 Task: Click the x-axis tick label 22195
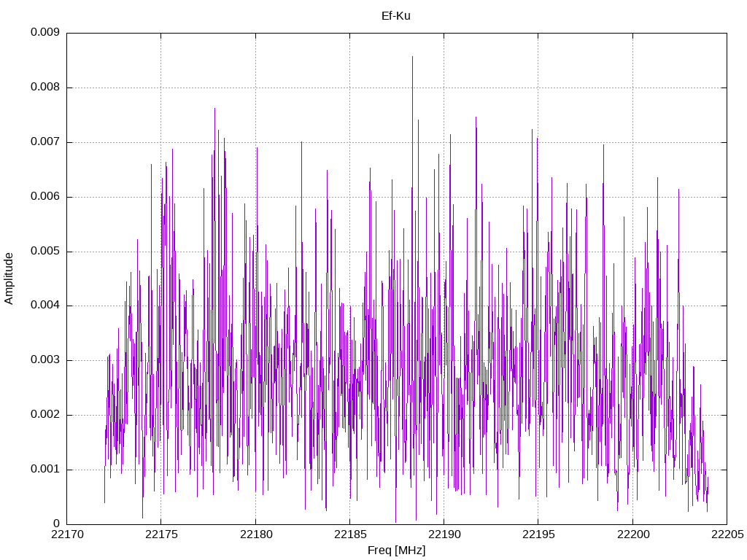click(x=539, y=534)
